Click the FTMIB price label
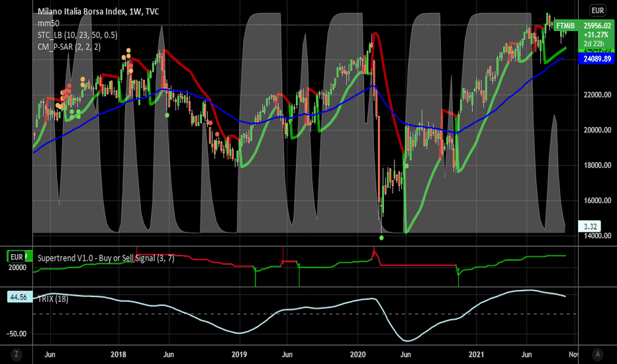The width and height of the screenshot is (617, 364). point(565,26)
